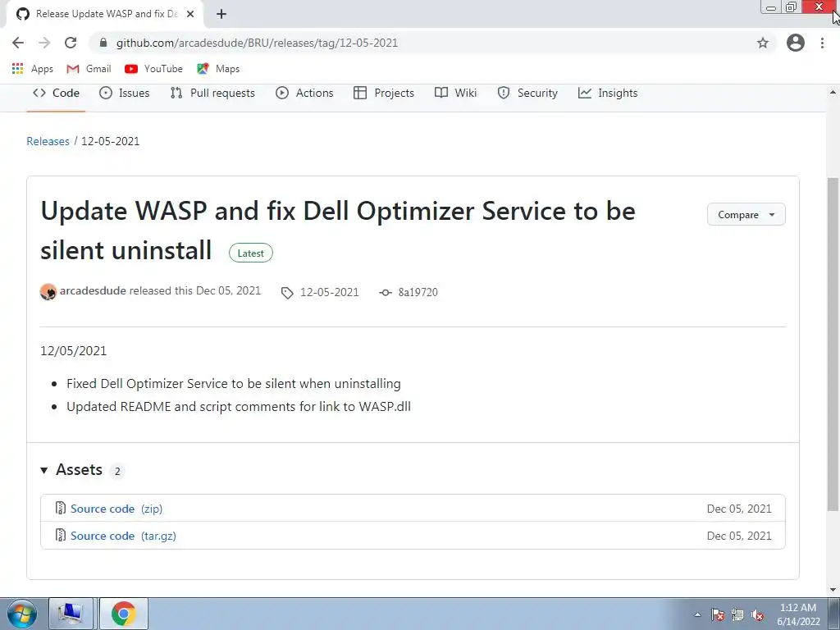
Task: Click "Updated README and script comments" bullet
Action: [239, 407]
